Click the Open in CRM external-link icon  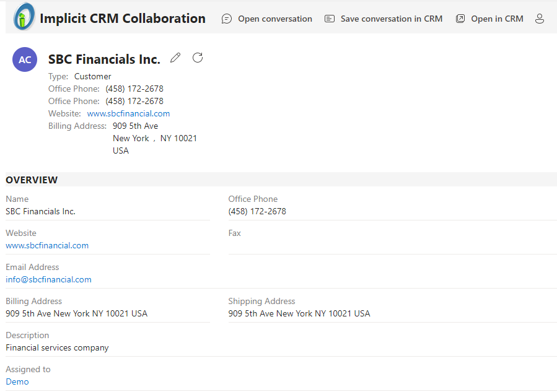(x=460, y=19)
